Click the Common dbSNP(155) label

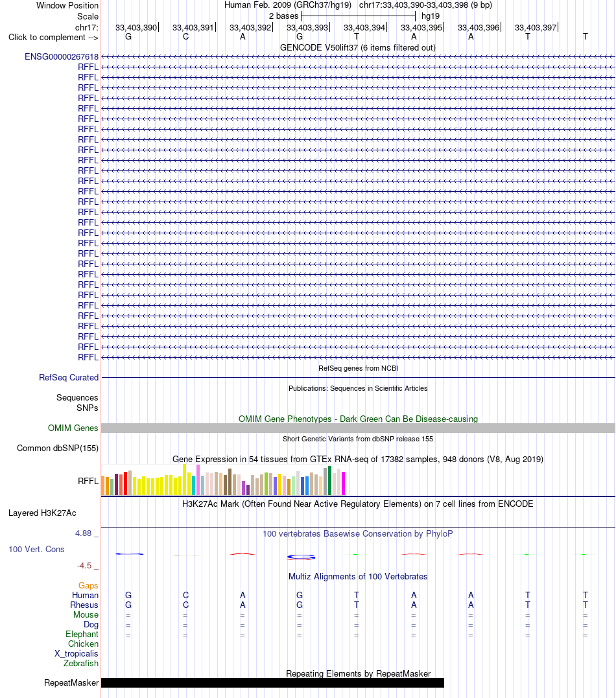click(58, 448)
